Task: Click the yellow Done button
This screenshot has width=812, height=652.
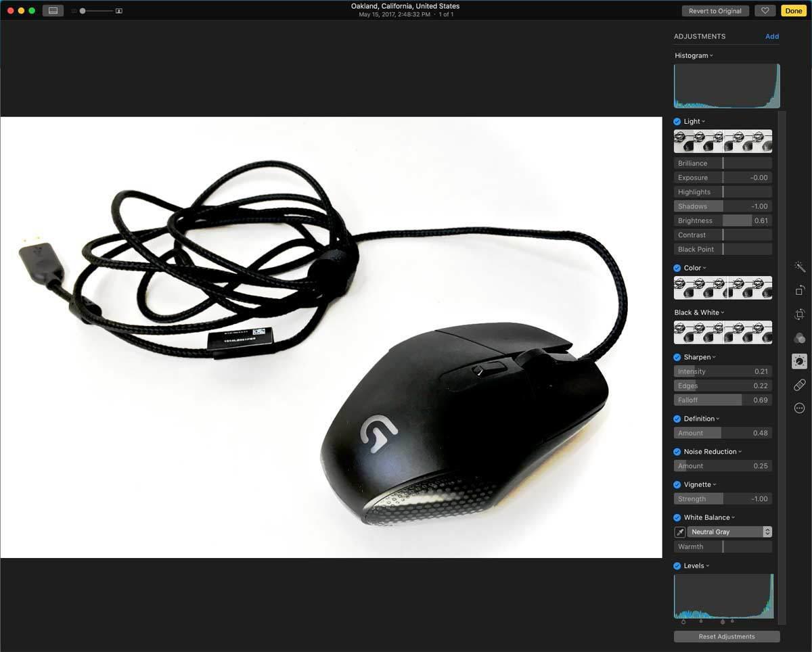Action: [794, 11]
